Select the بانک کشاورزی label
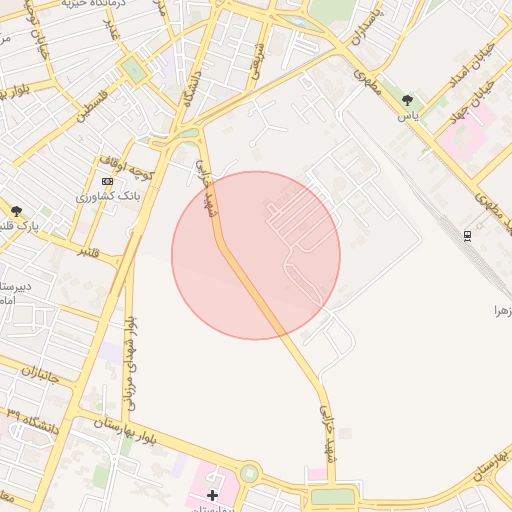 (x=108, y=197)
